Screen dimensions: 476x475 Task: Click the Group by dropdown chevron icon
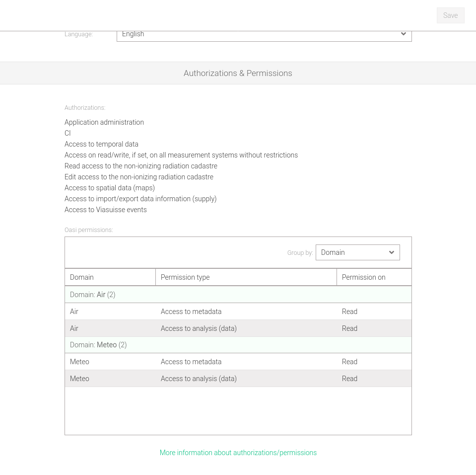pos(392,252)
